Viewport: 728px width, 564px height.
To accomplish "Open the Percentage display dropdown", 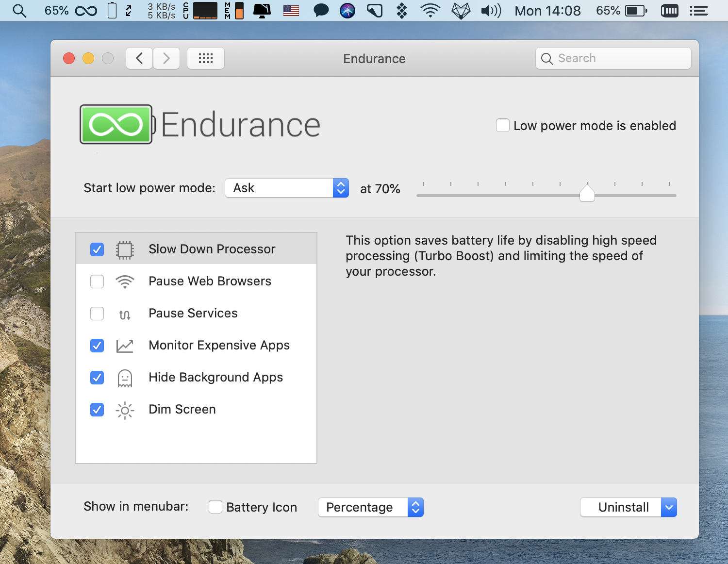I will tap(370, 507).
